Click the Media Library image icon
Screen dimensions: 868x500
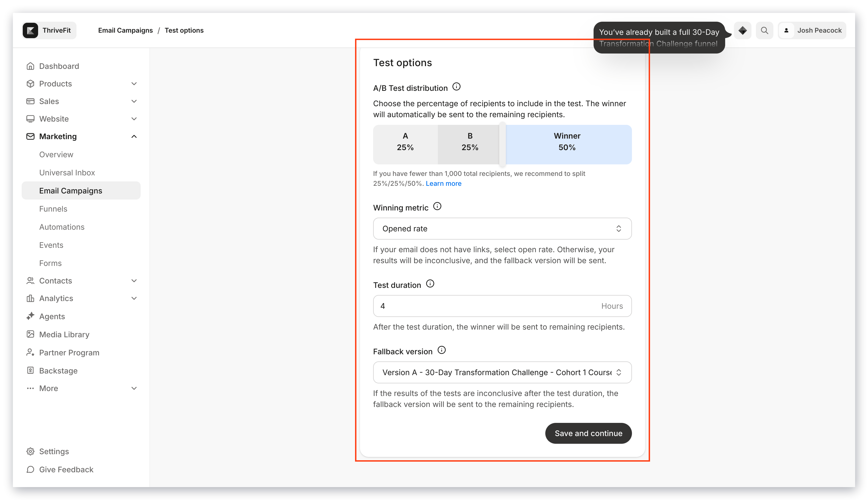(x=30, y=334)
